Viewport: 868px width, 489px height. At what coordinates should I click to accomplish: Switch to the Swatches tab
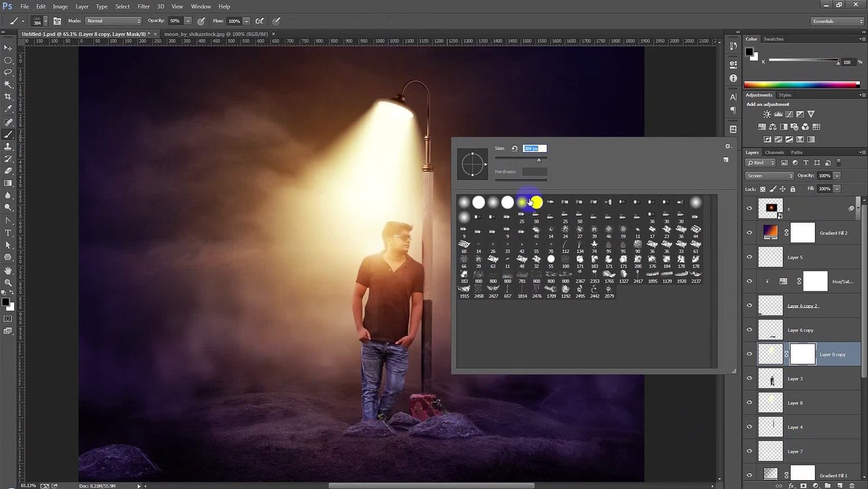pos(774,39)
